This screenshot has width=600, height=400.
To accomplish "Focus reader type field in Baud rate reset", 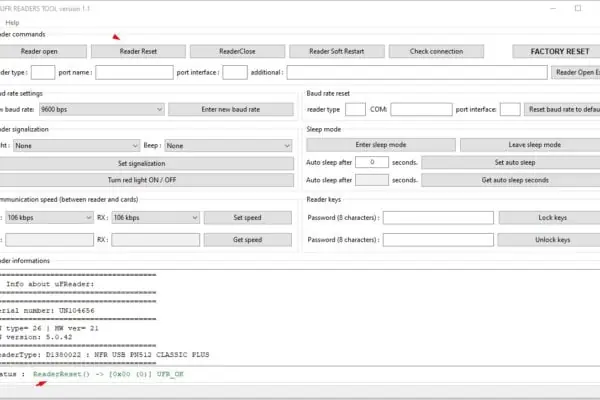I will click(x=355, y=109).
